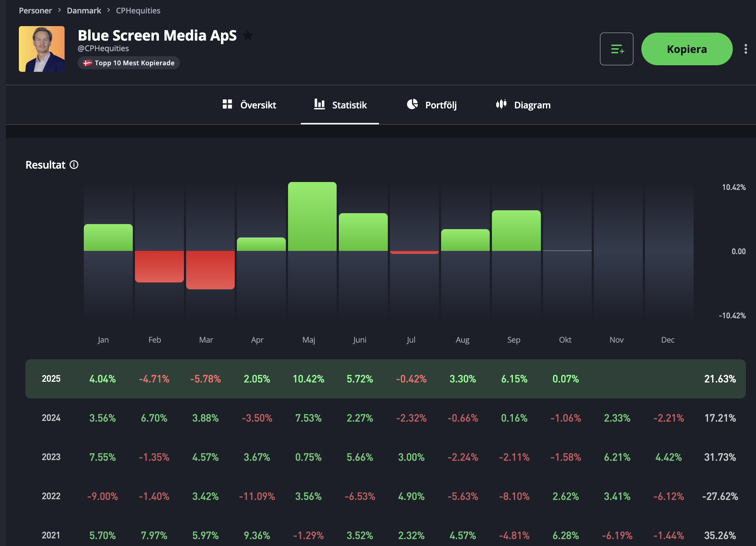
Task: Click the Portfölj pie chart icon
Action: [x=412, y=104]
